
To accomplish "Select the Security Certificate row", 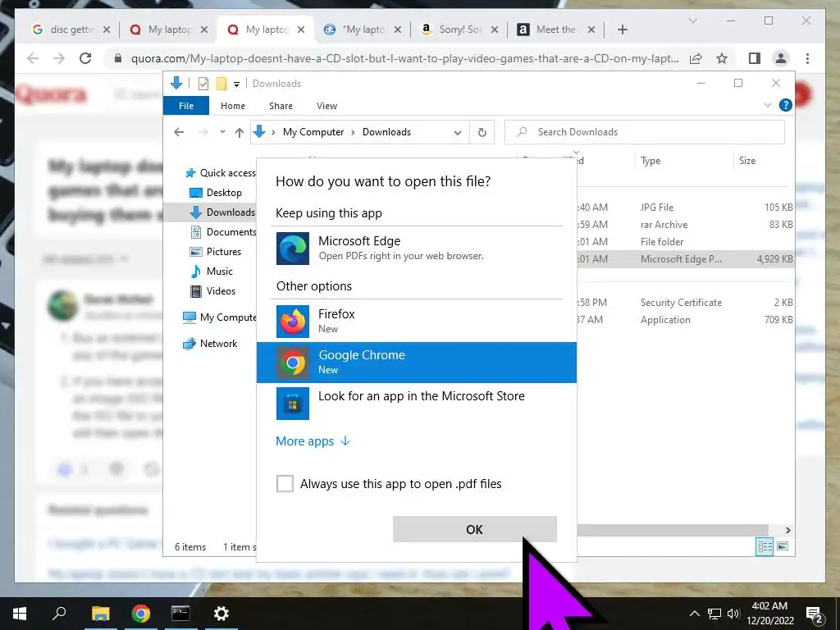I will 685,303.
